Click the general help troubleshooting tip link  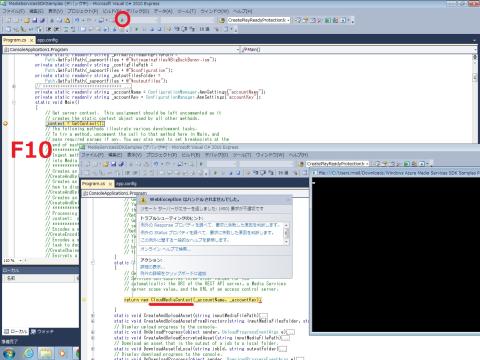click(x=185, y=240)
